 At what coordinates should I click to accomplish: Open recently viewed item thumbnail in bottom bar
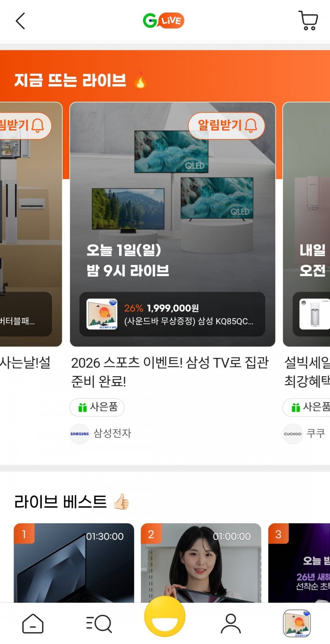coord(297,623)
